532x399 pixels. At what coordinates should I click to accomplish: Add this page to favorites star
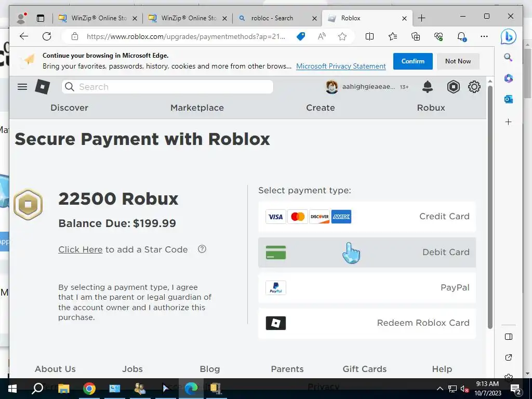point(342,36)
